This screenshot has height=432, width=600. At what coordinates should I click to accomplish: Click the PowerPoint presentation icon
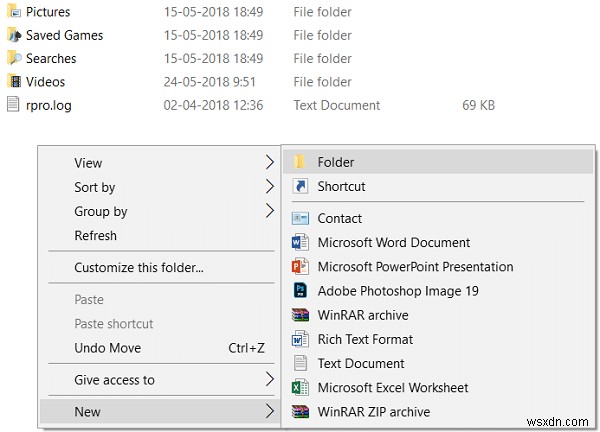(300, 267)
